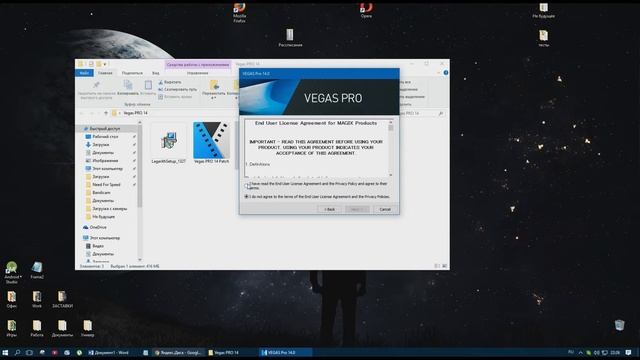Click the license text scrollbar thumb
Image resolution: width=640 pixels, height=360 pixels.
click(x=391, y=128)
